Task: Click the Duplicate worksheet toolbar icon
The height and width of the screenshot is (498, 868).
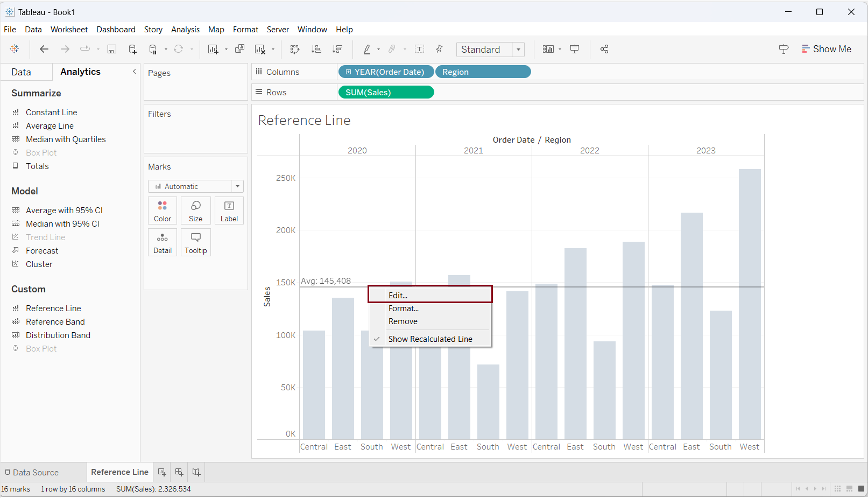Action: point(240,49)
